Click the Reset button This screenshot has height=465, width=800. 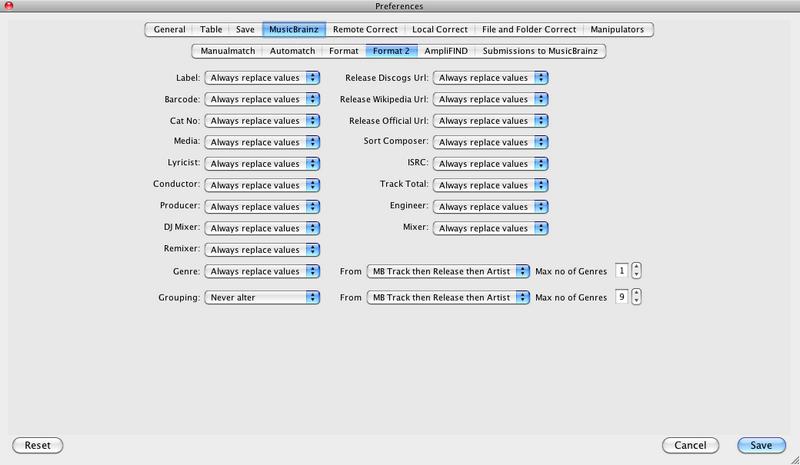pyautogui.click(x=38, y=445)
